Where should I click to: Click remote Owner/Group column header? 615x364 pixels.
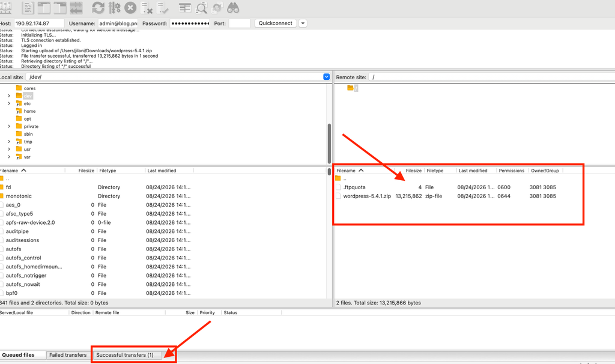click(x=545, y=171)
